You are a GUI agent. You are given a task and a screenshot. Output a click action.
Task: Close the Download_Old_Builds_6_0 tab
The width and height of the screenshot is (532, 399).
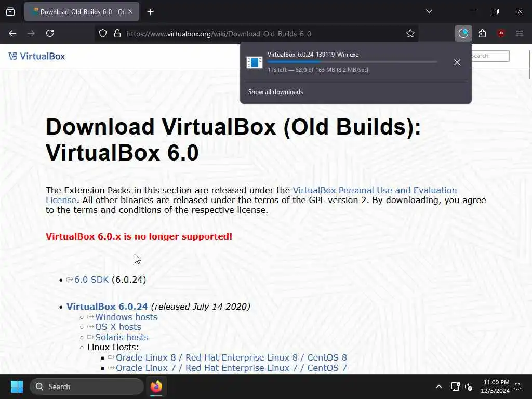[x=130, y=11]
